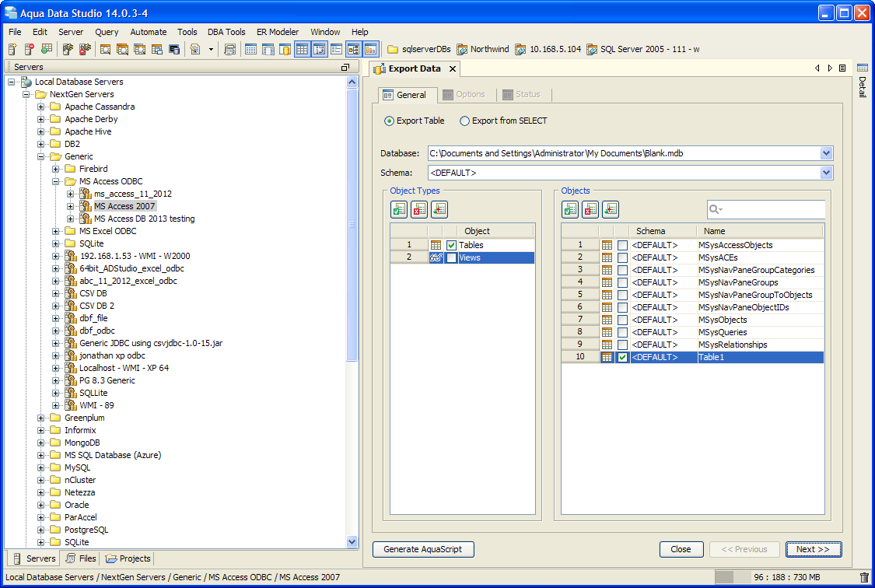Select the Export from SELECT radio button
The width and height of the screenshot is (875, 588).
coord(464,121)
